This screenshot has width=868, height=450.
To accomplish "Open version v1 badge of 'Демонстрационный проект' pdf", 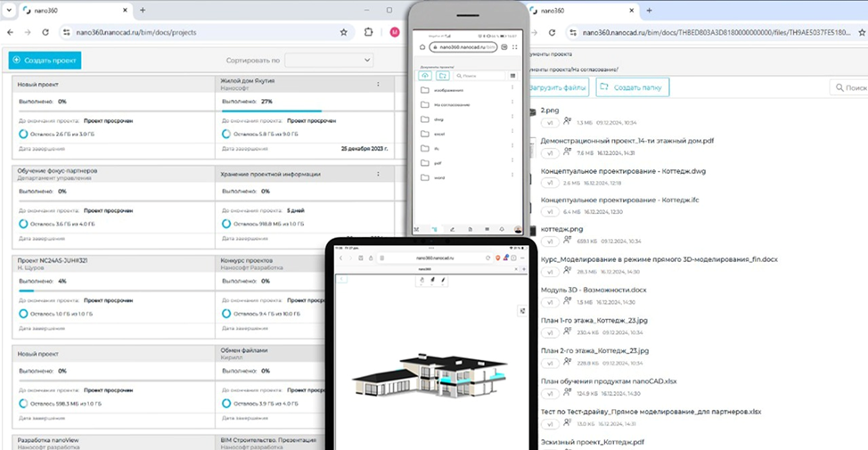I will pos(550,152).
